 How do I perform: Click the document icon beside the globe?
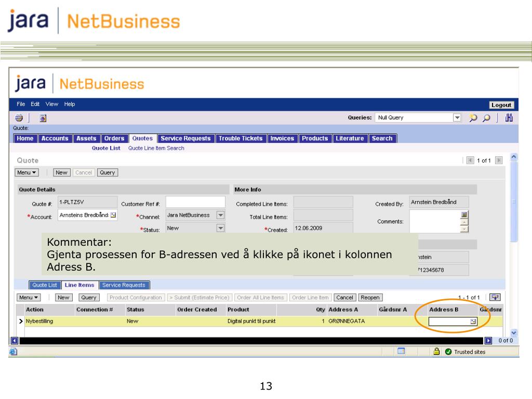(x=43, y=118)
